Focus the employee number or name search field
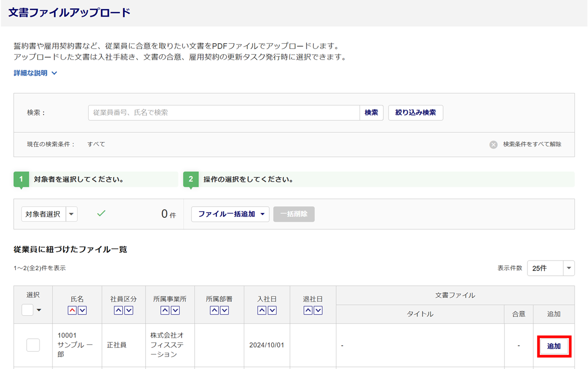The width and height of the screenshot is (588, 369). [x=224, y=113]
